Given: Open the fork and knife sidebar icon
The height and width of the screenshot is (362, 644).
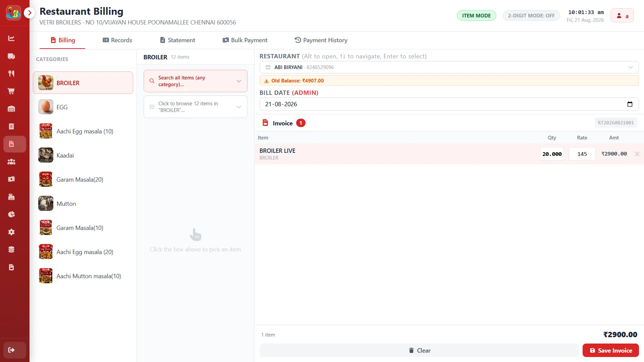Looking at the screenshot, I should click(x=11, y=73).
